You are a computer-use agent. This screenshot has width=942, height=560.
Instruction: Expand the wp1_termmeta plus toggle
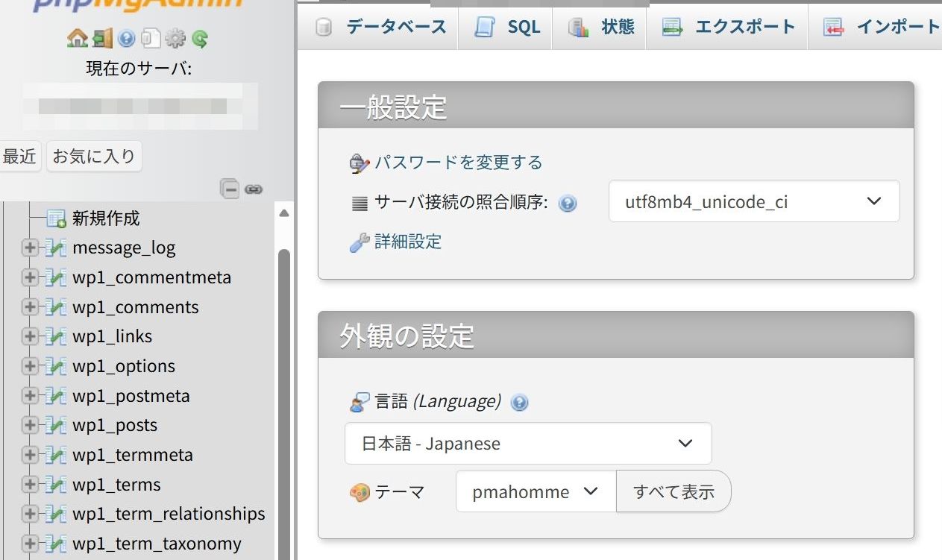tap(30, 455)
